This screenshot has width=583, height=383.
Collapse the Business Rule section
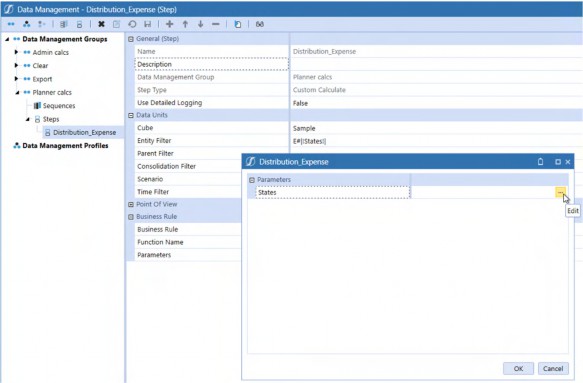tap(131, 217)
